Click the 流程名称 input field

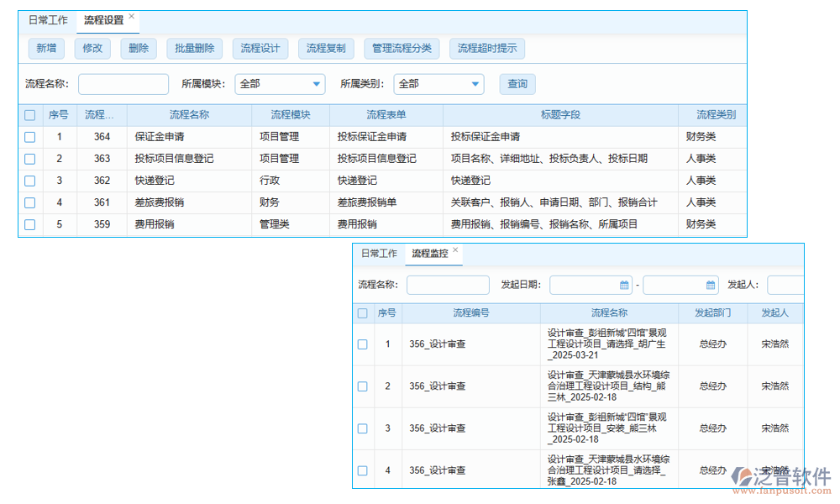[123, 84]
